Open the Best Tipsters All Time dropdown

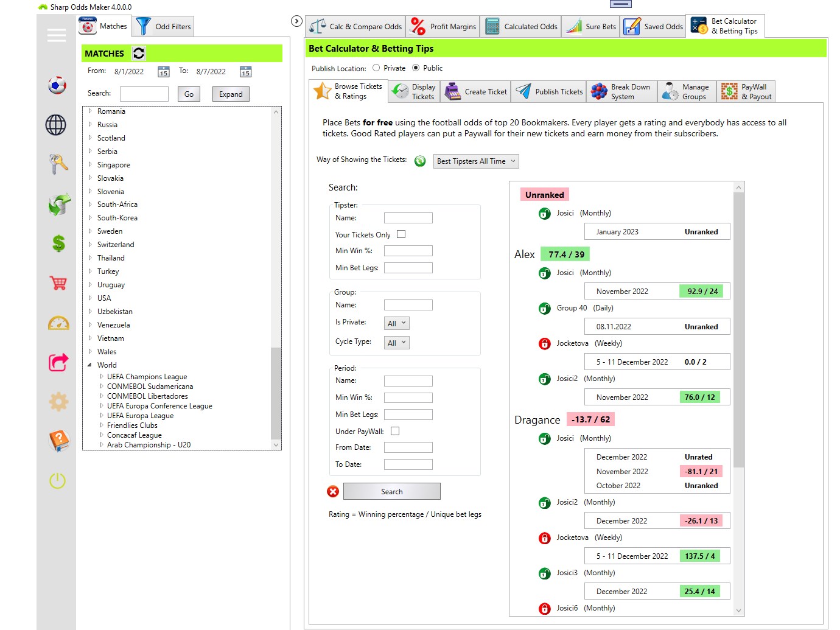pyautogui.click(x=476, y=161)
